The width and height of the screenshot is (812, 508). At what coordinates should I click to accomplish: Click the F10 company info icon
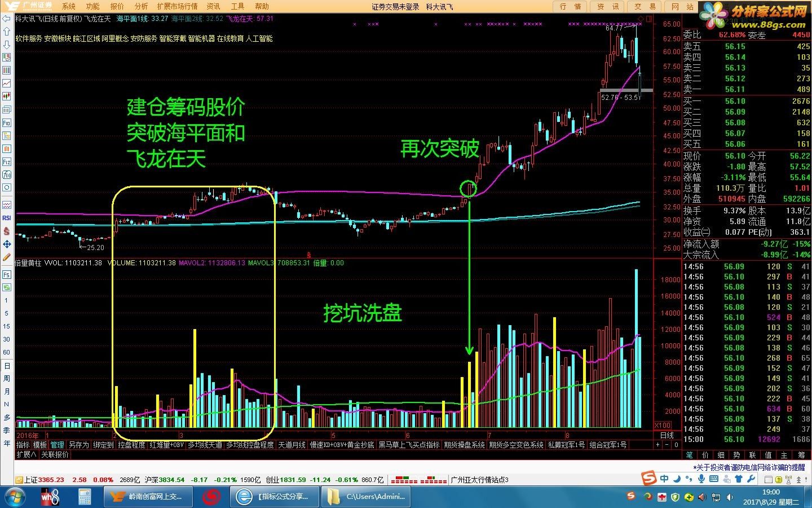(7, 122)
